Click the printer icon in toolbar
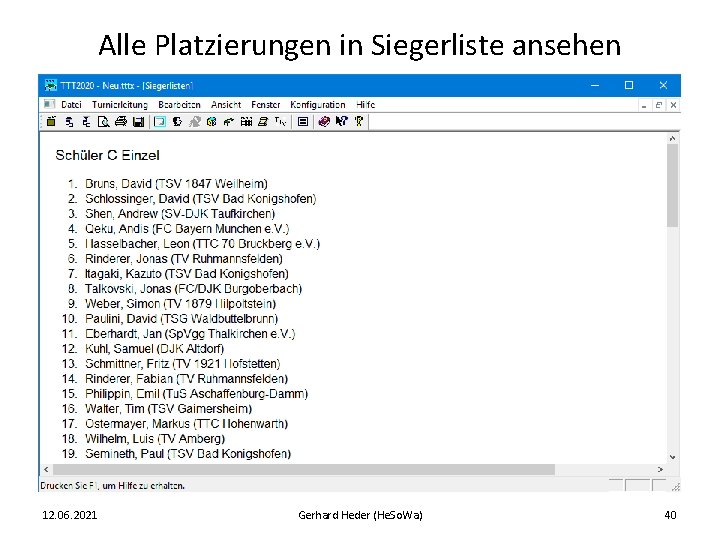The image size is (720, 540). [121, 122]
